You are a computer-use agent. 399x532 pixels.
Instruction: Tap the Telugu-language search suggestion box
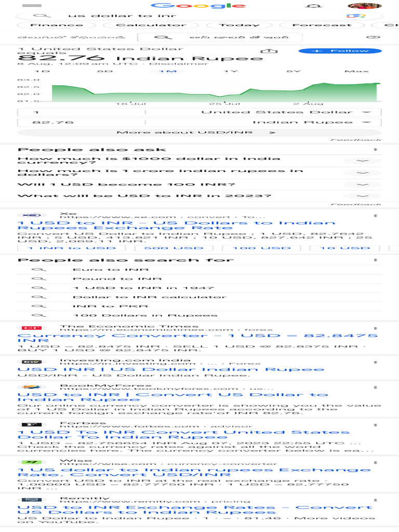tap(220, 37)
